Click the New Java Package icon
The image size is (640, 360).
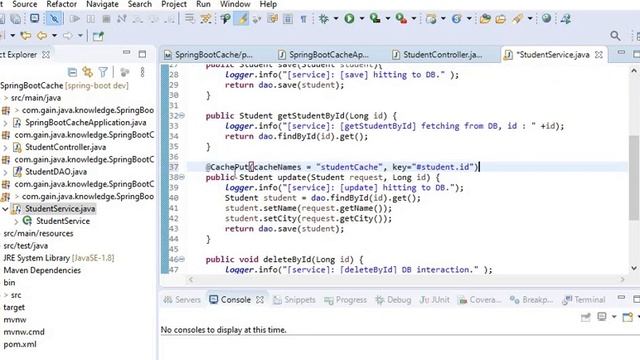click(431, 18)
